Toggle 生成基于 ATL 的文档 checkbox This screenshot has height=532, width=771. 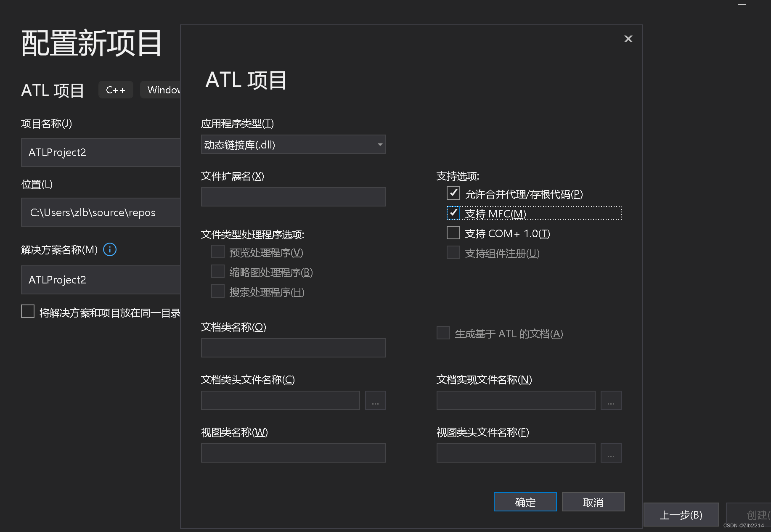click(x=443, y=333)
